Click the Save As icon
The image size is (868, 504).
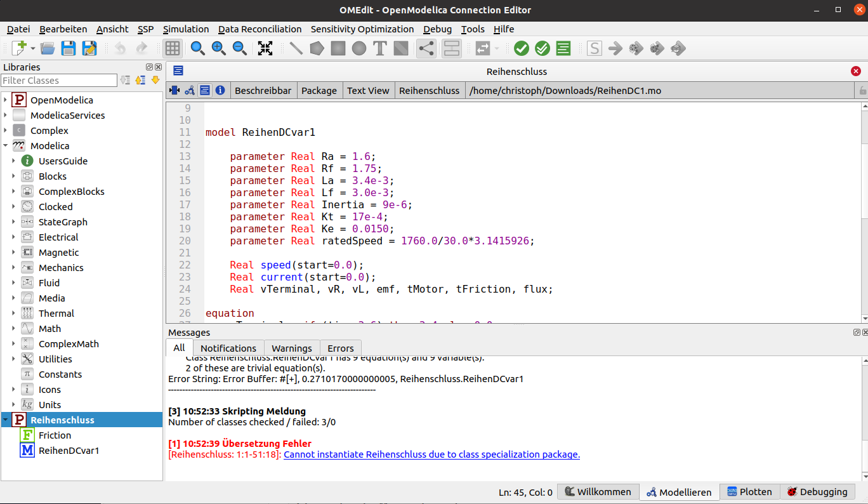(89, 48)
